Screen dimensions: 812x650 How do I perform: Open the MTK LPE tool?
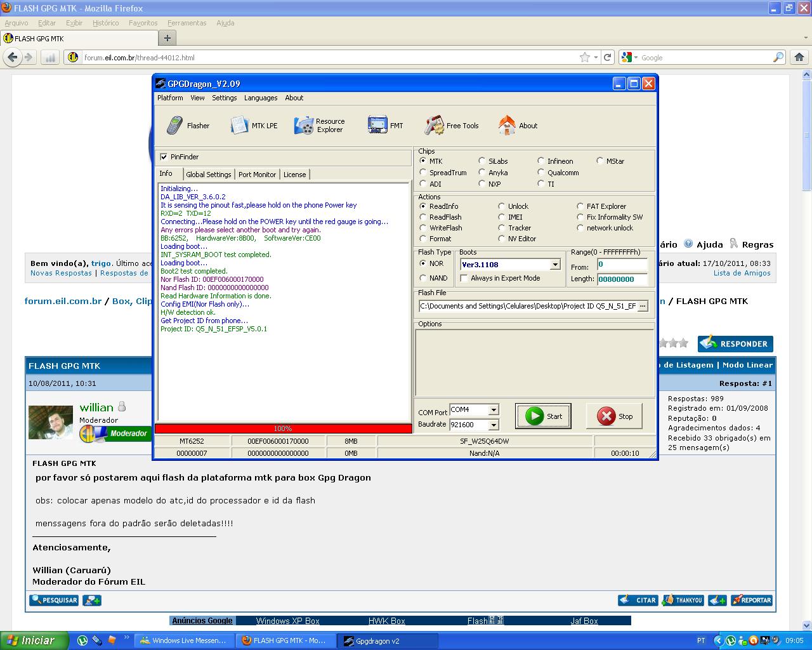tap(254, 126)
